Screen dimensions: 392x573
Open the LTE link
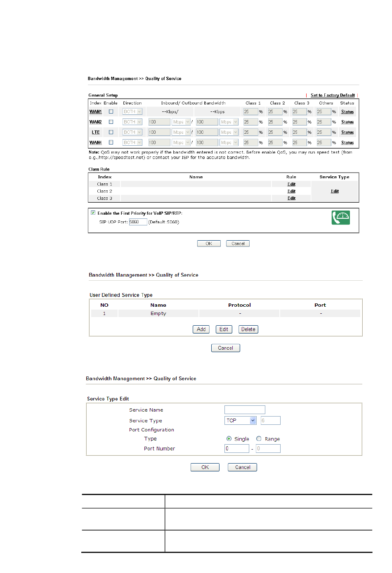(96, 132)
